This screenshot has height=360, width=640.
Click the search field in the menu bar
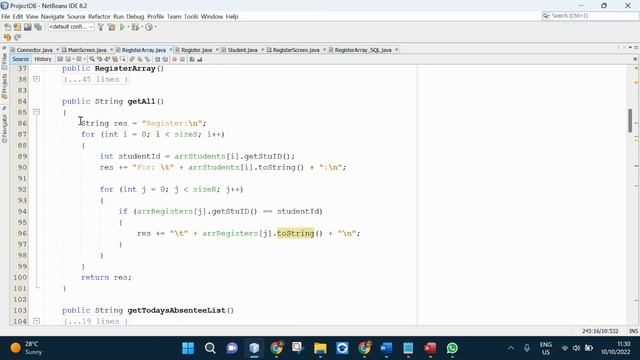590,16
